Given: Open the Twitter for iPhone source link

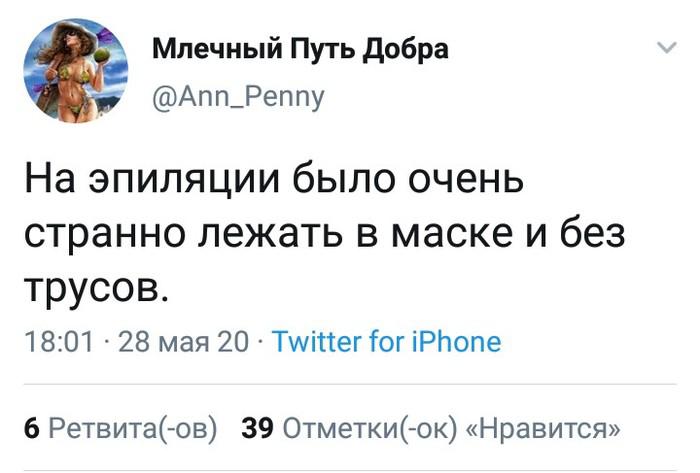Looking at the screenshot, I should tap(386, 342).
